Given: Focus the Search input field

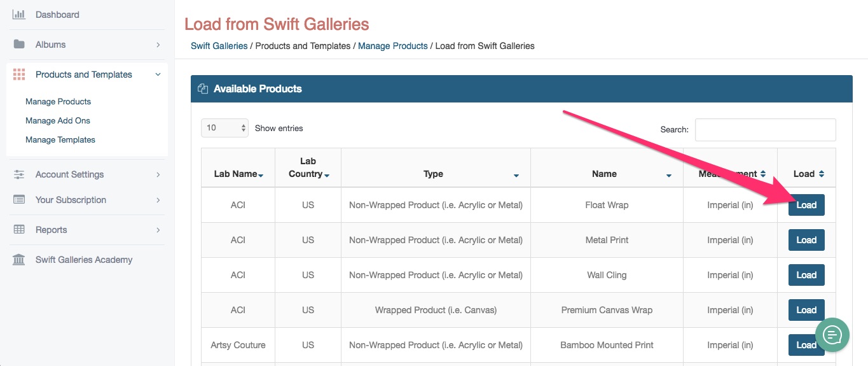Looking at the screenshot, I should point(765,129).
